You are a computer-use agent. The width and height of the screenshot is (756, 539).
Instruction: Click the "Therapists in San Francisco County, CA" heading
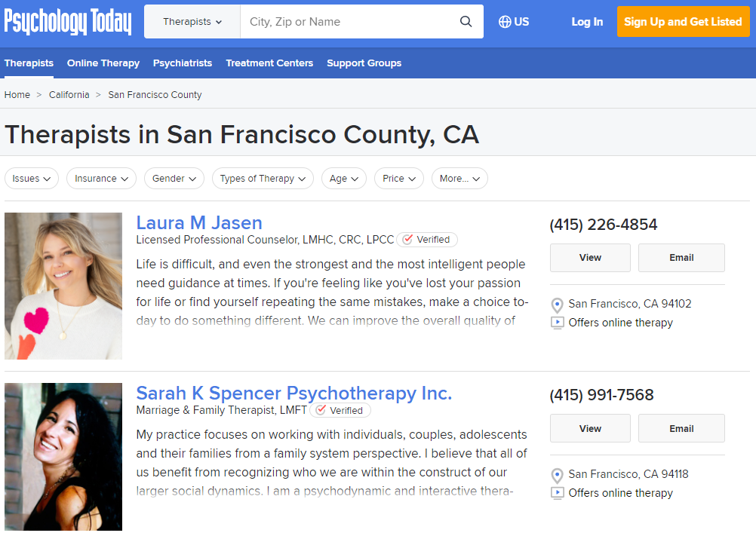(x=241, y=134)
